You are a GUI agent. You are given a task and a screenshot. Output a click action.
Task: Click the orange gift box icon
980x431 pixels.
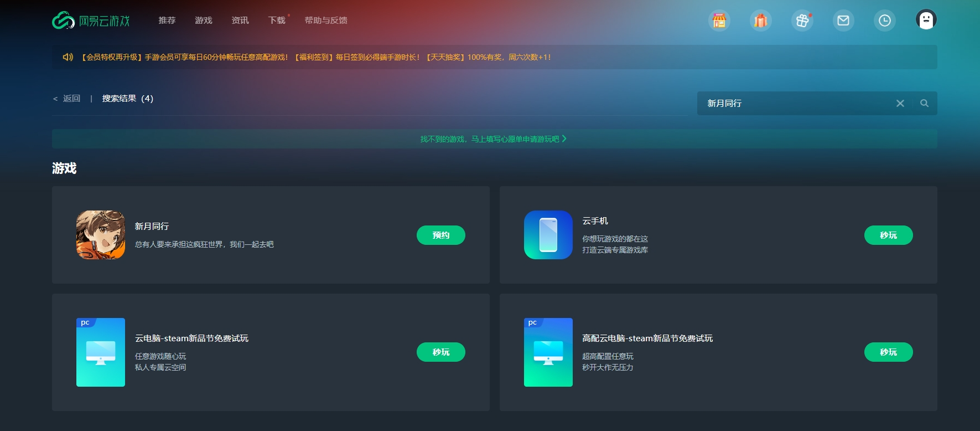760,20
